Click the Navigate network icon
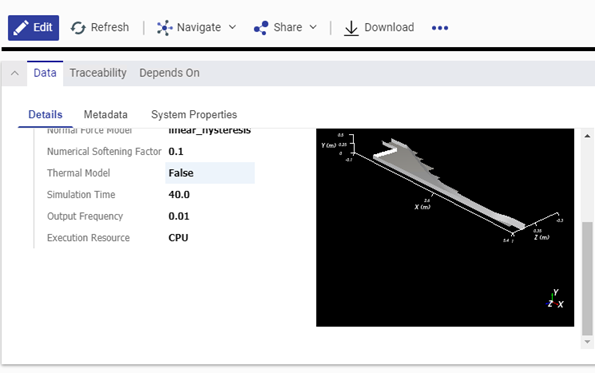Screen dimensions: 595x373 click(164, 28)
